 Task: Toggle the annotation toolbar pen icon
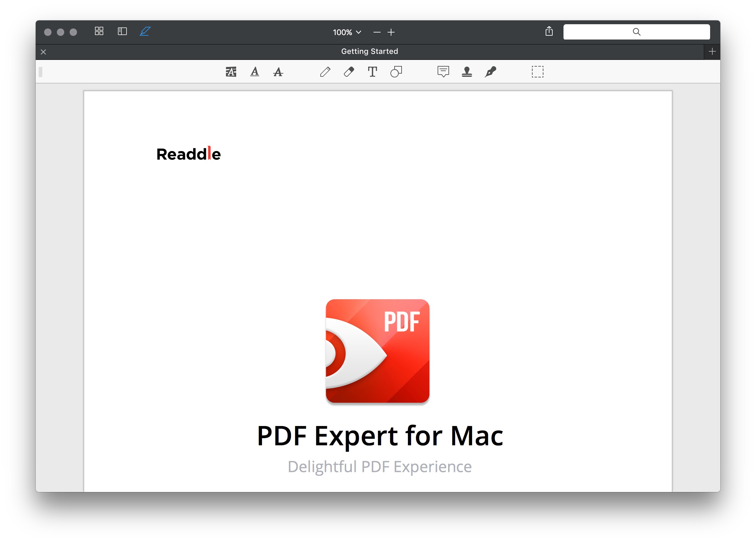tap(145, 31)
